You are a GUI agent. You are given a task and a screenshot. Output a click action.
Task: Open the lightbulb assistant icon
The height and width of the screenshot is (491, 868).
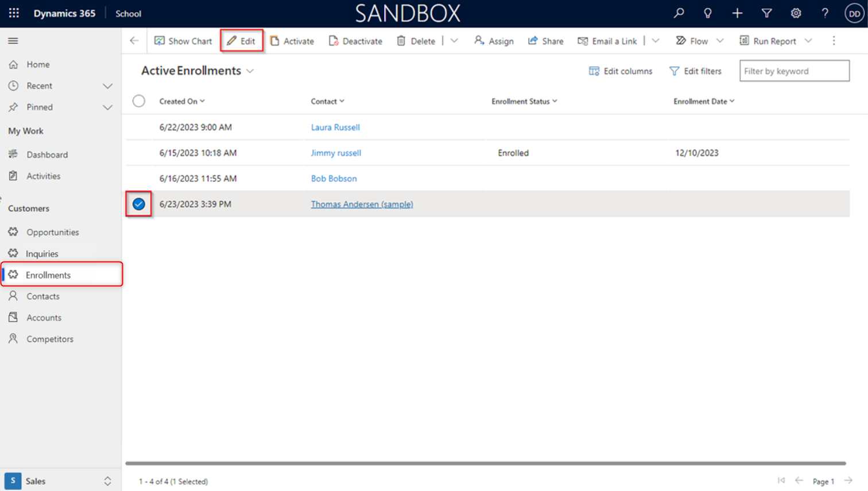pos(708,13)
